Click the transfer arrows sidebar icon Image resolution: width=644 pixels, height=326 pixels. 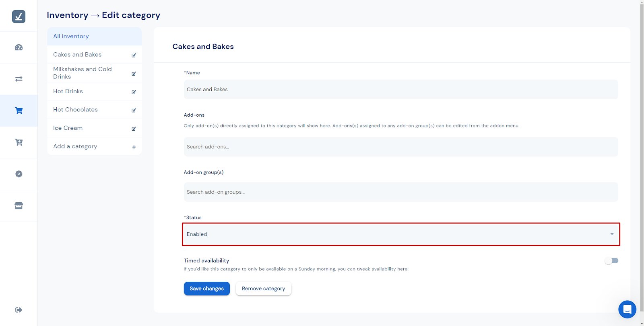point(19,79)
